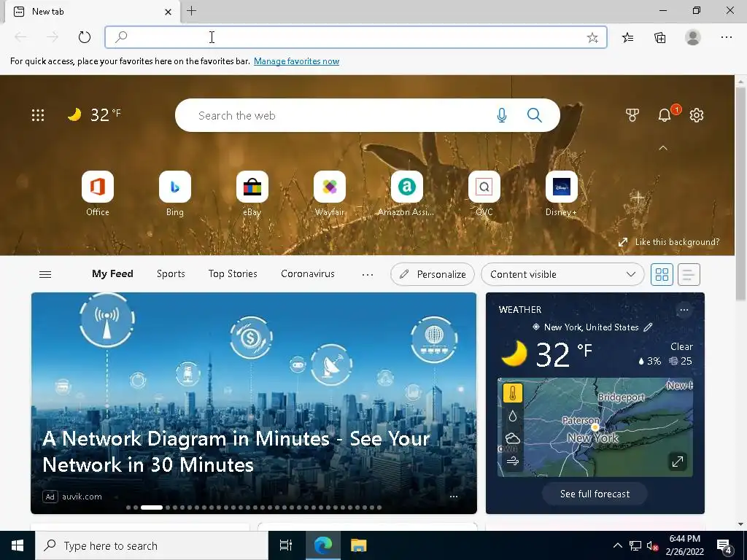Open the Collections icon

click(659, 37)
